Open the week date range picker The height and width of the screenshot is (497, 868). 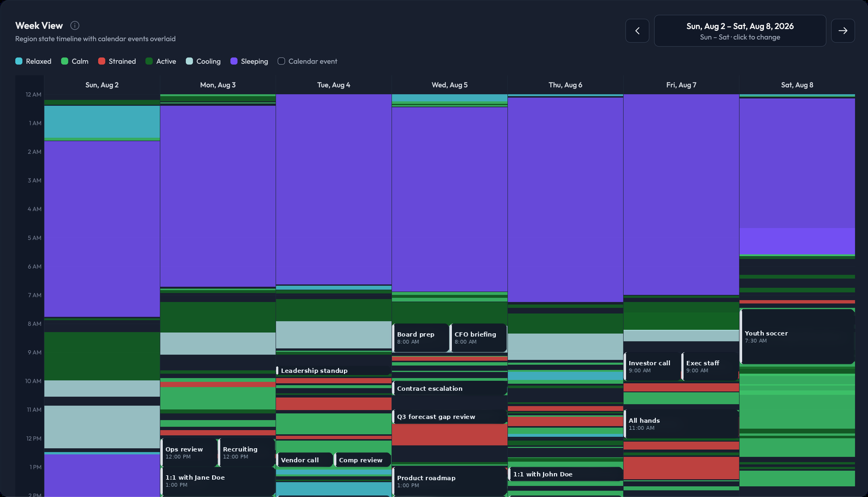(x=740, y=31)
